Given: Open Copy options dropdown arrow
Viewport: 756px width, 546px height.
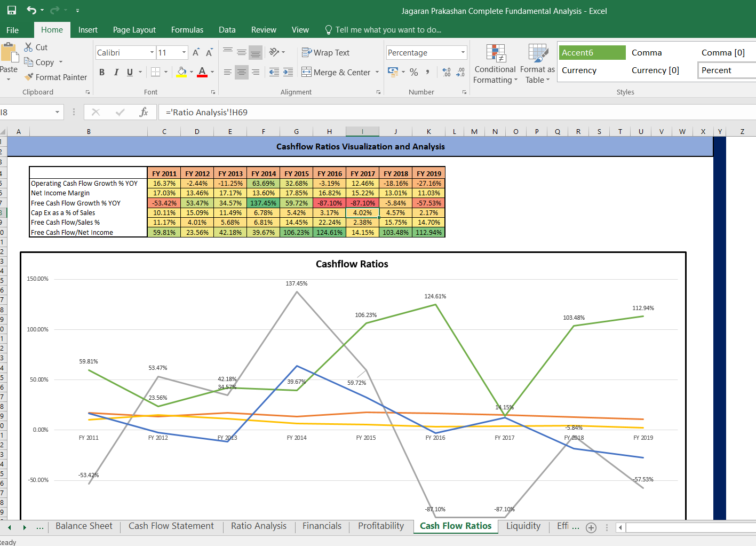Looking at the screenshot, I should (x=61, y=62).
